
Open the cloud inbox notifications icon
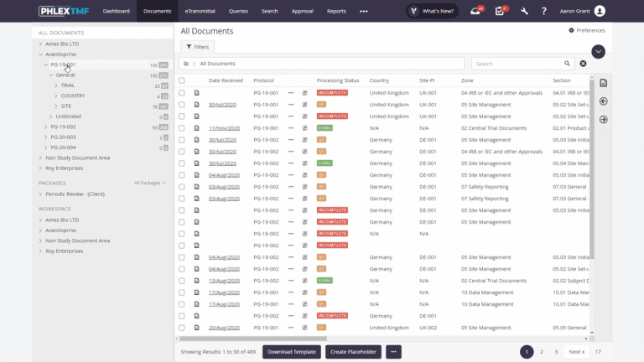[475, 11]
